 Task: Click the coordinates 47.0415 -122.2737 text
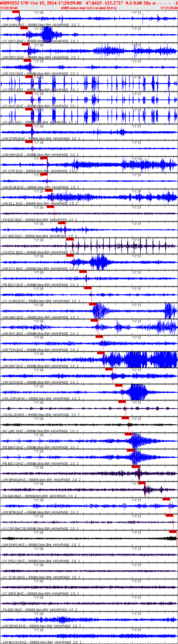click(104, 3)
